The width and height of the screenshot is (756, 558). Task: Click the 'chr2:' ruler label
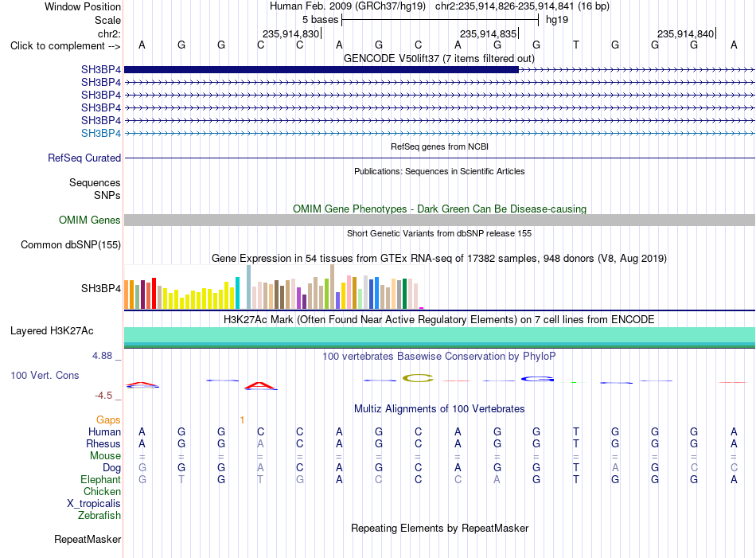coord(109,33)
